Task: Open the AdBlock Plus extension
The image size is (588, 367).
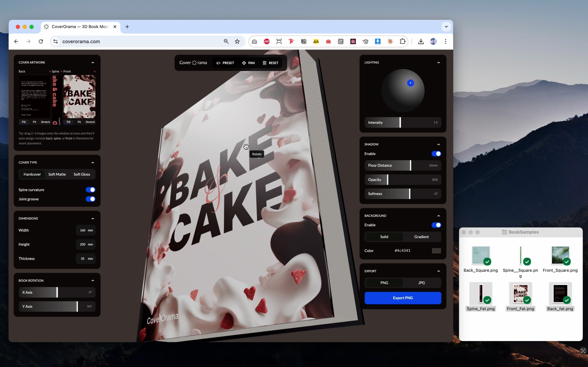Action: (267, 41)
